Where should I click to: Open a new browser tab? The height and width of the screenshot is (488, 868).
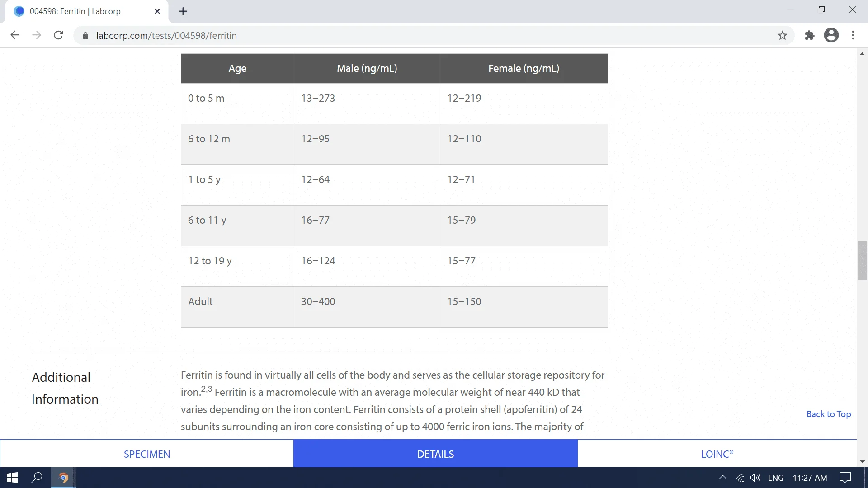pyautogui.click(x=183, y=11)
